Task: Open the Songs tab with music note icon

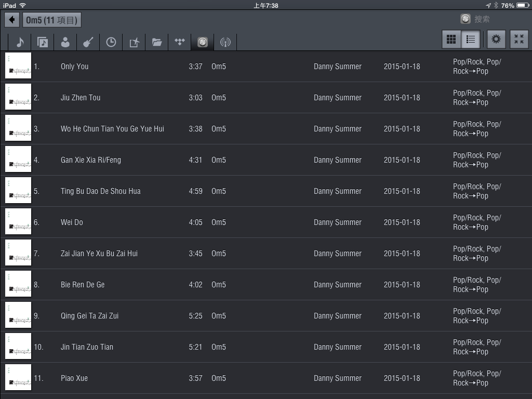Action: point(20,42)
